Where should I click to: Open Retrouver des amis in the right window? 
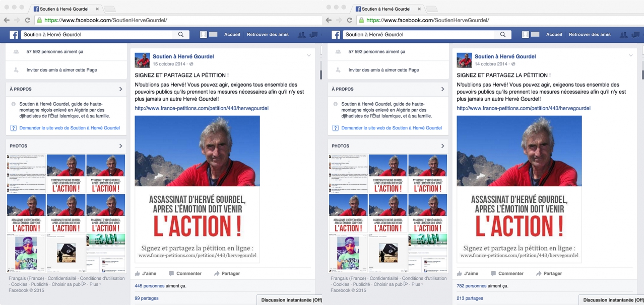pos(590,35)
